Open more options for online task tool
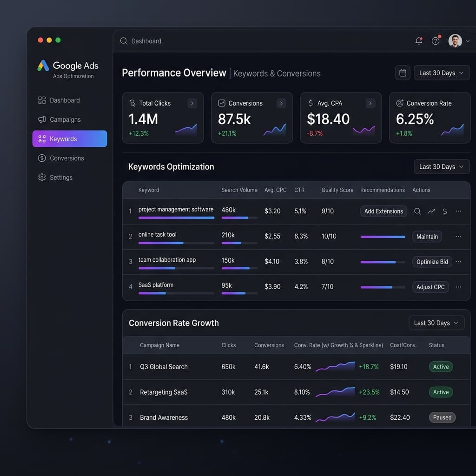The image size is (476, 476). tap(458, 236)
